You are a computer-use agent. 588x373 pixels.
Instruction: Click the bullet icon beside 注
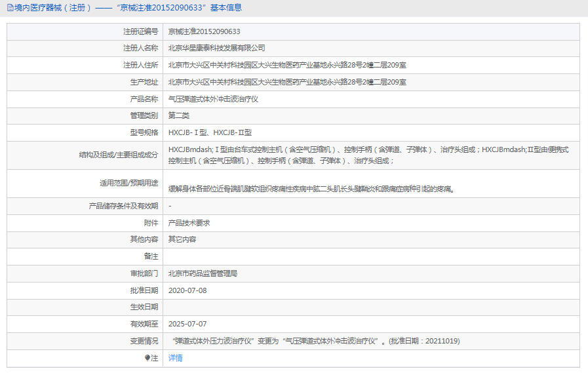(147, 358)
